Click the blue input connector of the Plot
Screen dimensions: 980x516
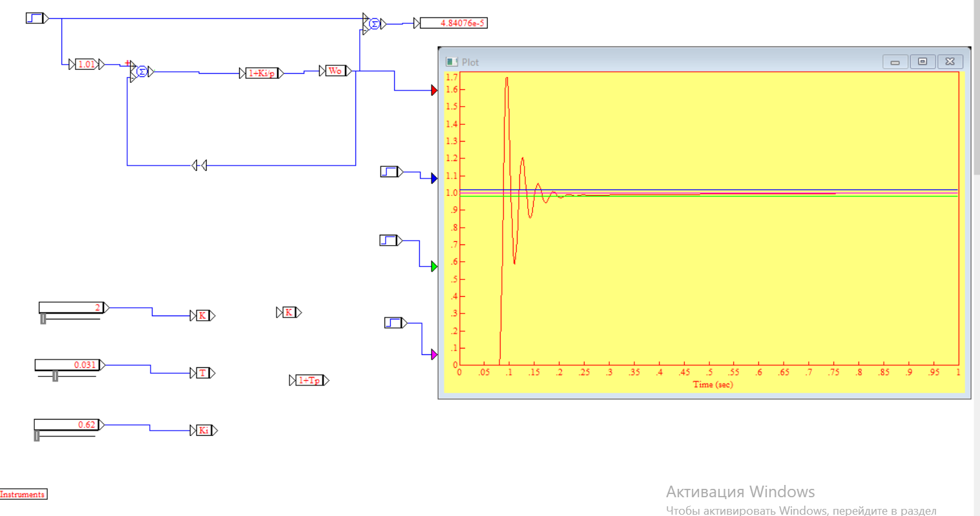(x=434, y=178)
